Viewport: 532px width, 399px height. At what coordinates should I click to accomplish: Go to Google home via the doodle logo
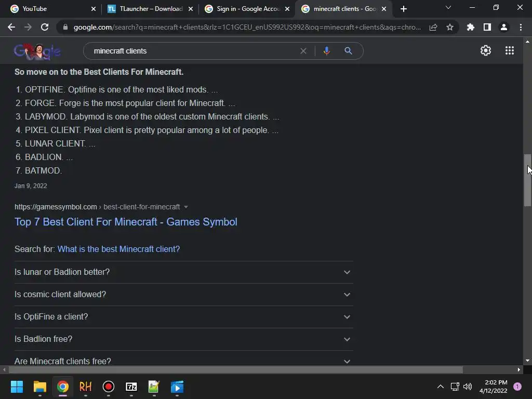click(x=37, y=52)
